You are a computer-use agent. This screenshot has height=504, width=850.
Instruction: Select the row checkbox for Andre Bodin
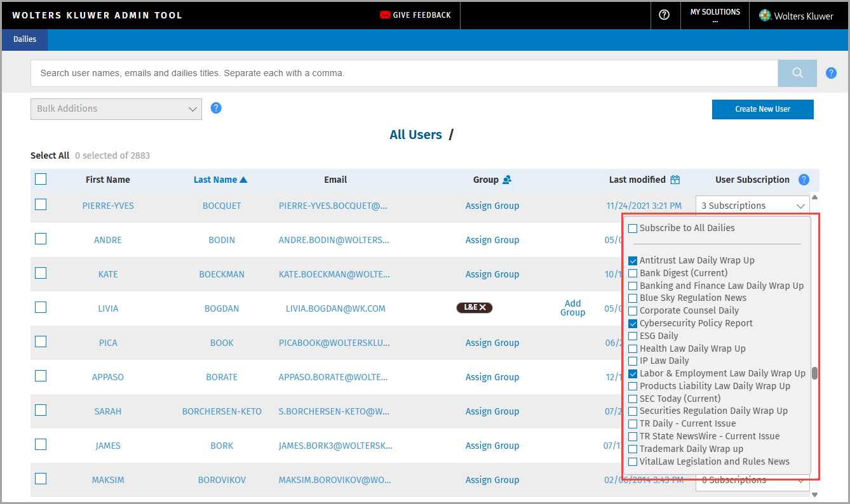41,239
